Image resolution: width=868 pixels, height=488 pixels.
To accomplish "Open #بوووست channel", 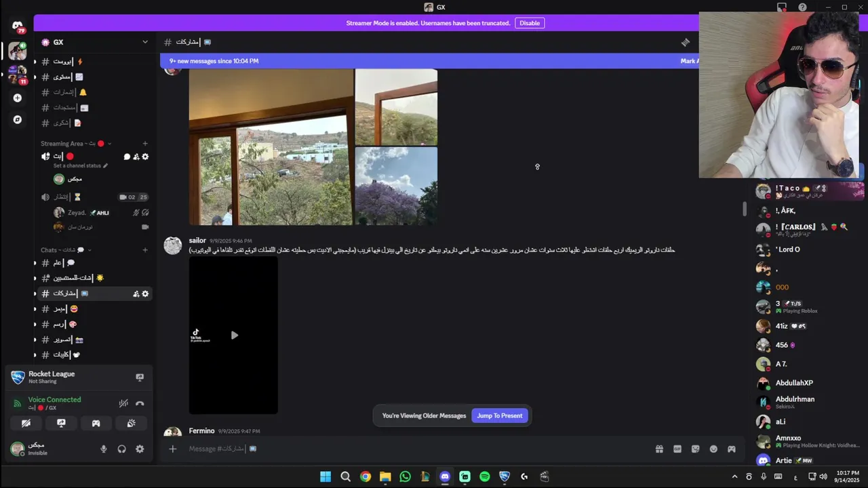I will [x=94, y=62].
